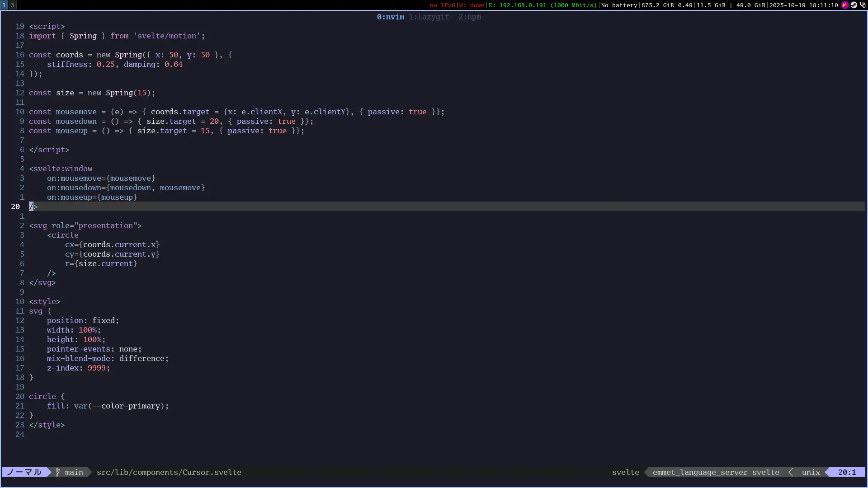Click the git branch icon beside main
868x488 pixels.
click(58, 472)
